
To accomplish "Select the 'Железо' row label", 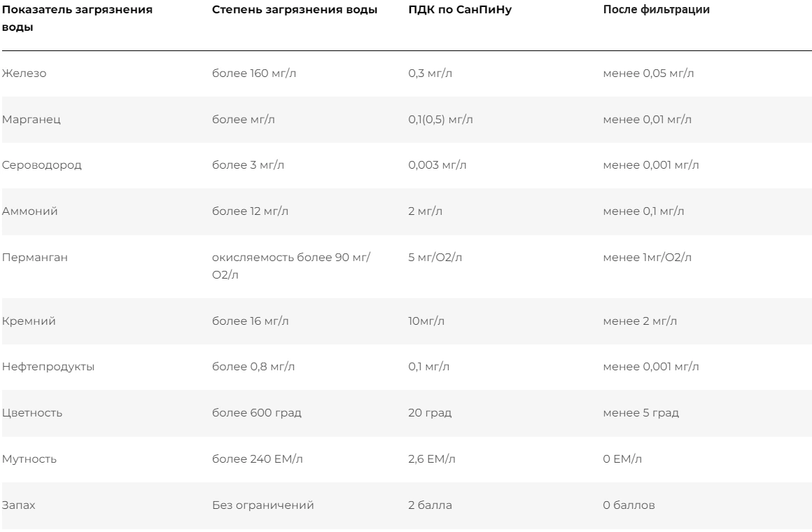I will [23, 74].
